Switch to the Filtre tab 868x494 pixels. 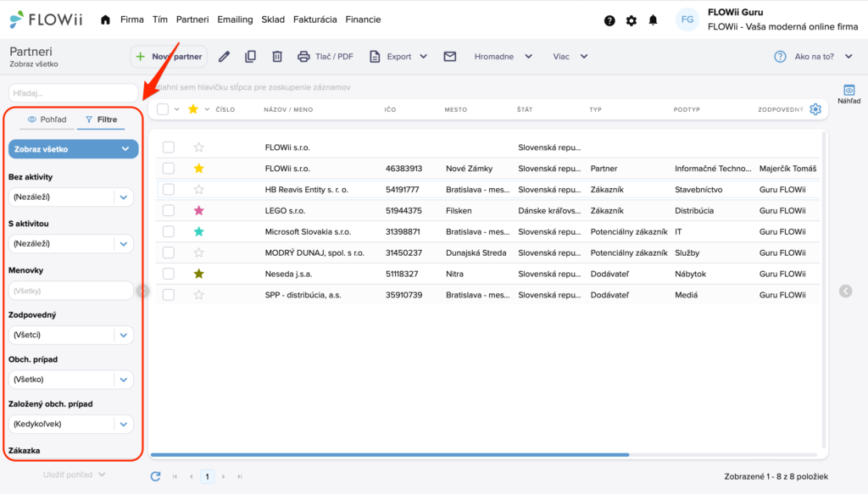[x=102, y=119]
